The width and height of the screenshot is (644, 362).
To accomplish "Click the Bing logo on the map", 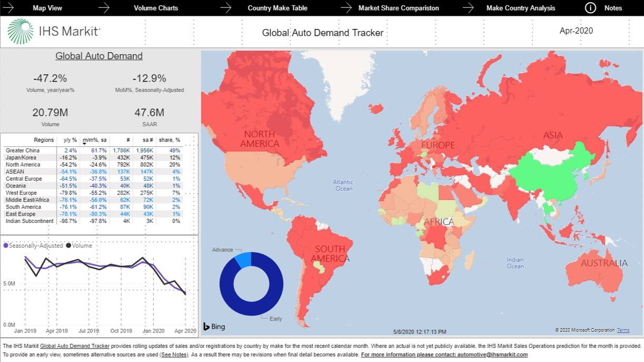I will pos(214,327).
